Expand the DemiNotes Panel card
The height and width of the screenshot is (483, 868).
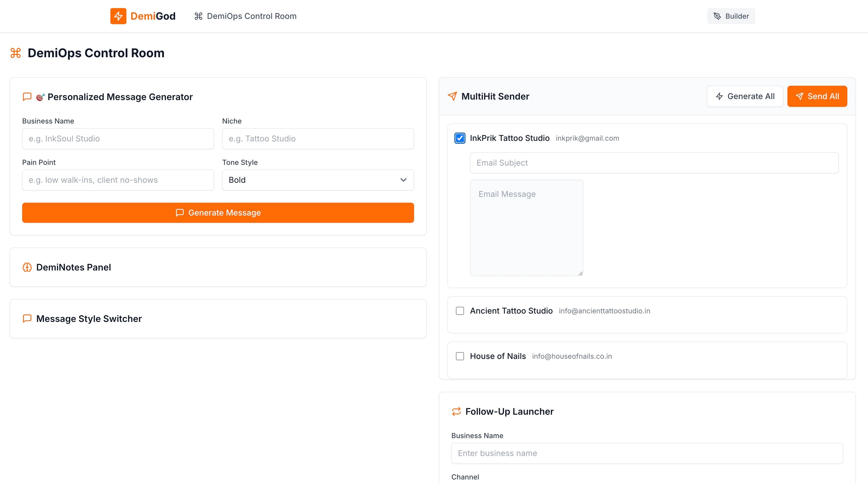click(x=218, y=267)
